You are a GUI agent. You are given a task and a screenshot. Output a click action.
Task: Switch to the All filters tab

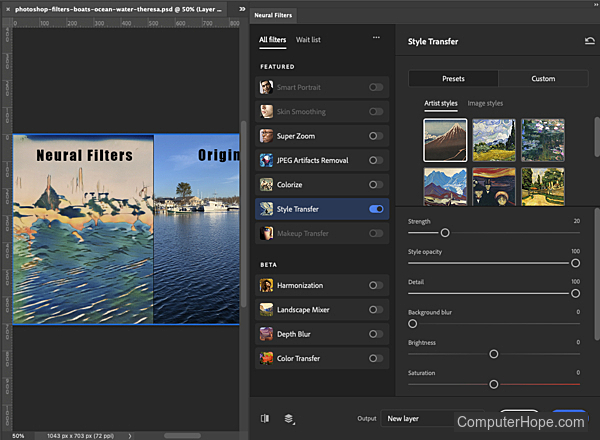(x=272, y=40)
